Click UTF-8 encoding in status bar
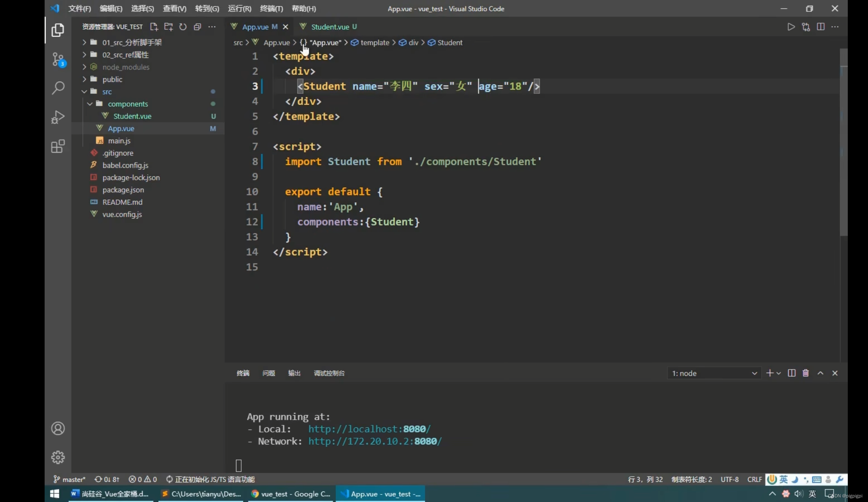The width and height of the screenshot is (868, 502). click(x=730, y=479)
